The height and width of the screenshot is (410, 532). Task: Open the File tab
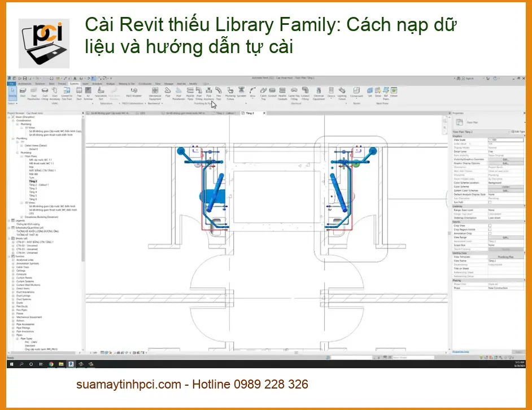[11, 84]
